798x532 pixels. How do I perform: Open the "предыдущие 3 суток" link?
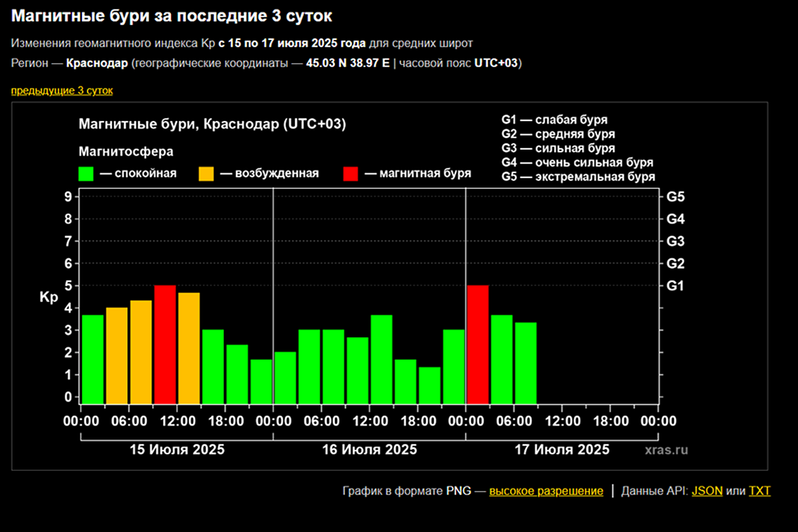pos(62,90)
